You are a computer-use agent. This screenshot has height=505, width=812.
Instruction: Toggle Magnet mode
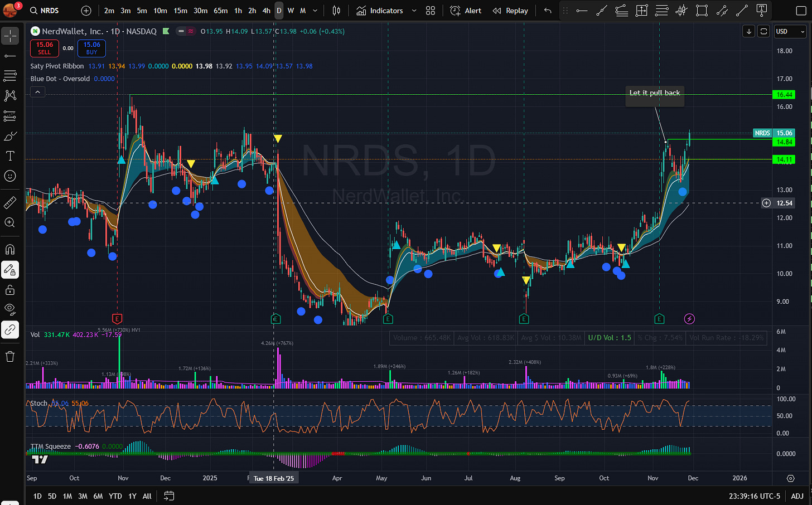10,250
